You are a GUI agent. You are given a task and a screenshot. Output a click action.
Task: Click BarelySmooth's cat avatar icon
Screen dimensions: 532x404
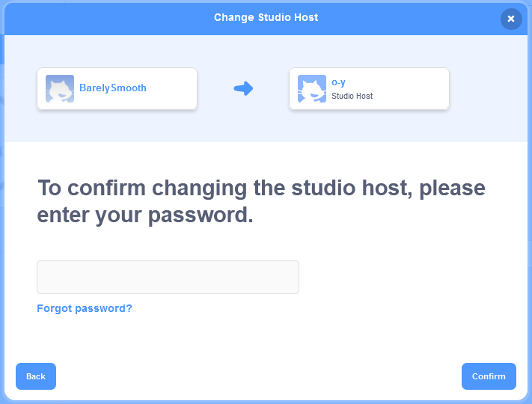click(60, 88)
